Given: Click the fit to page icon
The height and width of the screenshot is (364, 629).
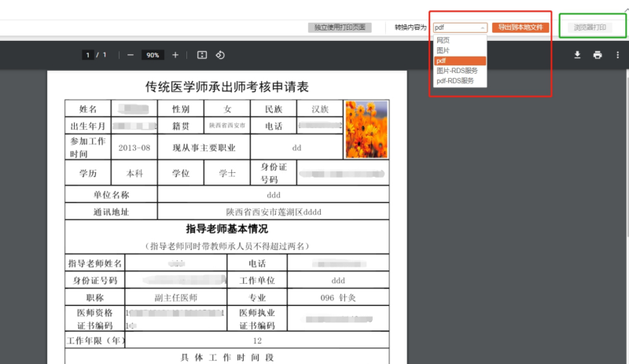Looking at the screenshot, I should click(x=201, y=55).
